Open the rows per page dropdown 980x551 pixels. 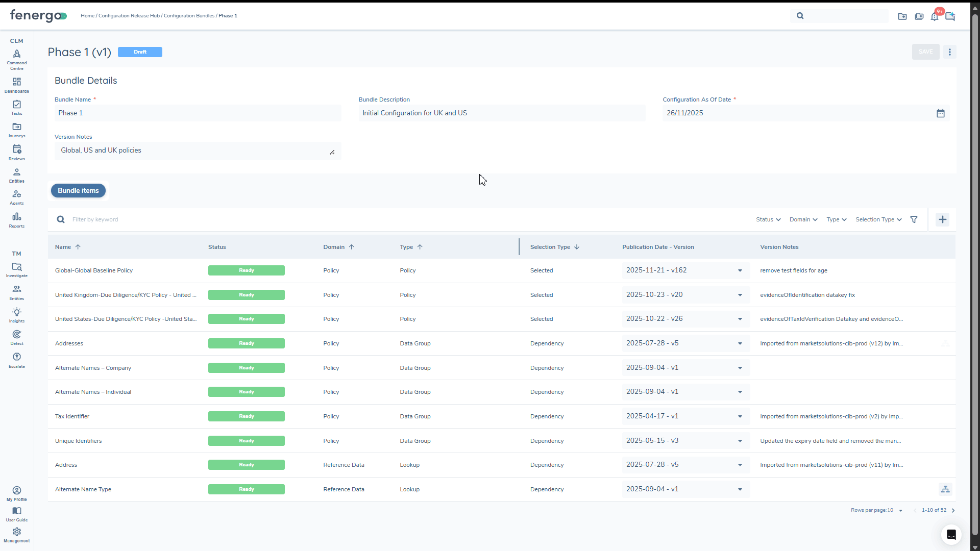coord(900,511)
